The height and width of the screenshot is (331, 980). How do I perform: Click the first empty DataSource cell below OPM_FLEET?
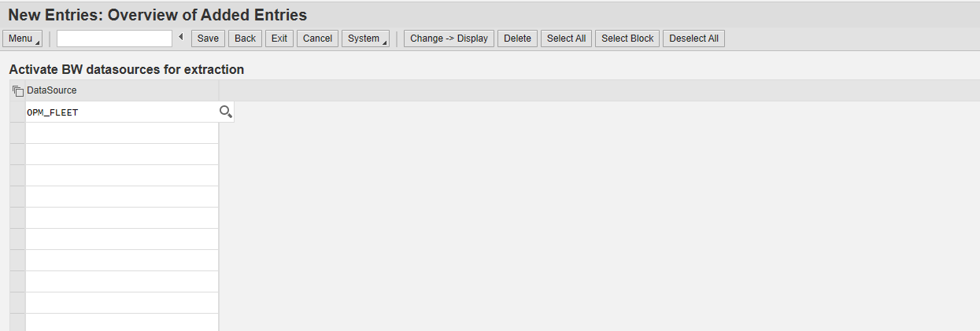coord(122,133)
